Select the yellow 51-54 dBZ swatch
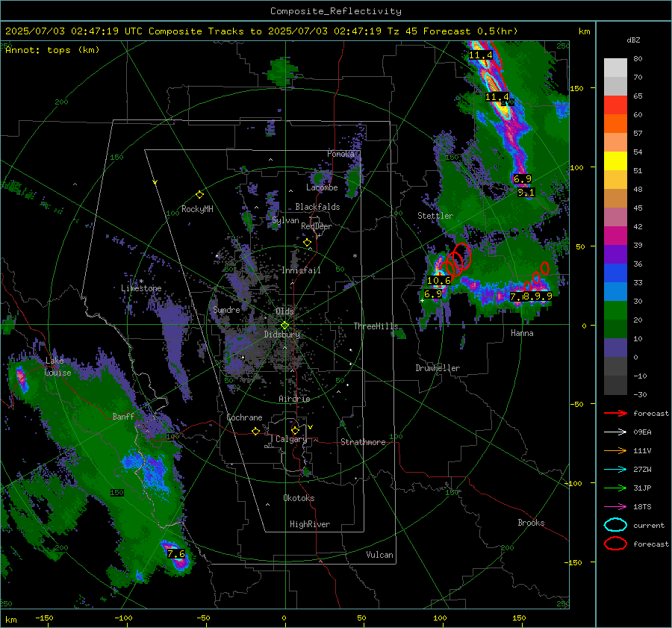 [x=615, y=161]
